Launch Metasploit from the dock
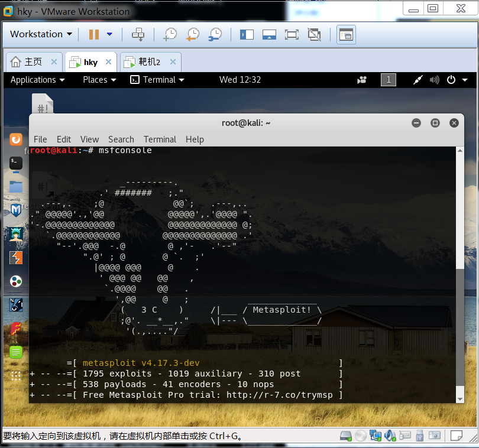Viewport: 479px width, 448px height. click(x=16, y=210)
